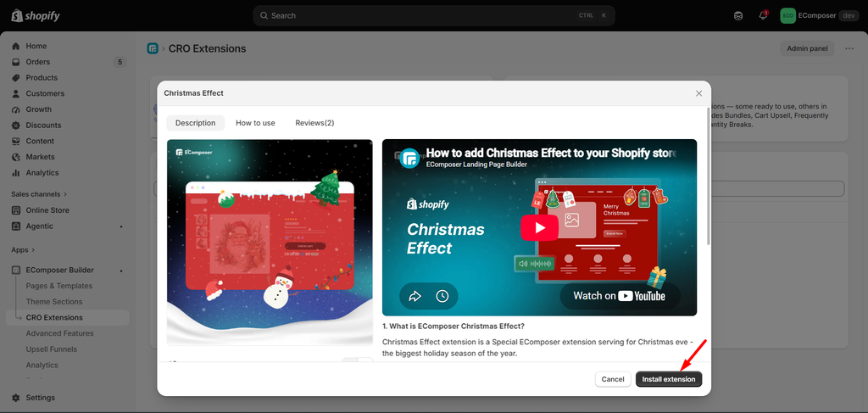Screen dimensions: 868x413
Task: Click the Discounts badge icon
Action: [16, 126]
